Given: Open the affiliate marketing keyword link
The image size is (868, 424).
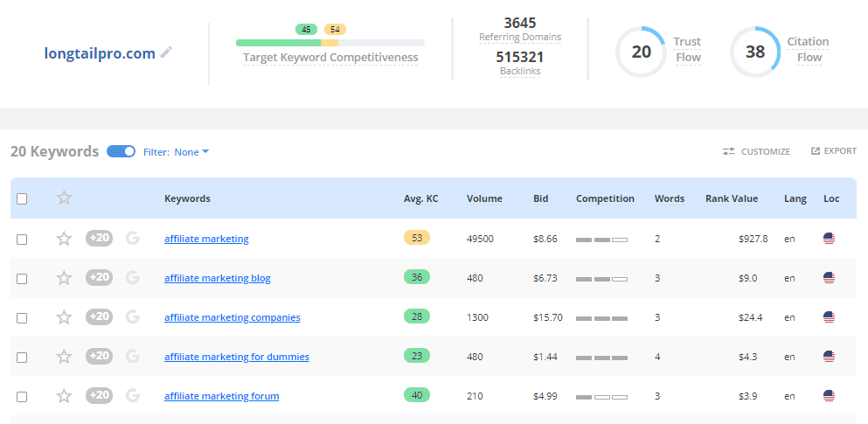Looking at the screenshot, I should (206, 239).
